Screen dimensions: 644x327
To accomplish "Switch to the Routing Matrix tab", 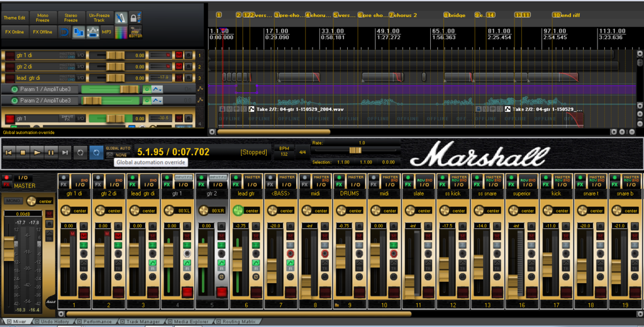I will pyautogui.click(x=239, y=322).
